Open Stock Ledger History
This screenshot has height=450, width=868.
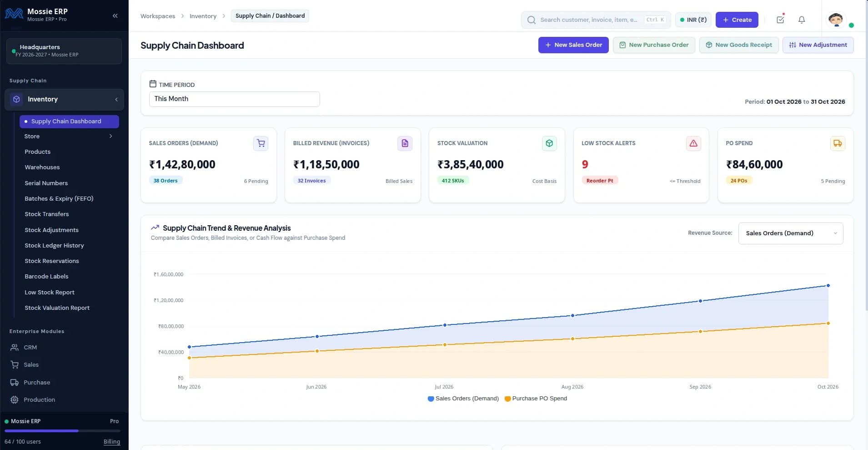(54, 246)
